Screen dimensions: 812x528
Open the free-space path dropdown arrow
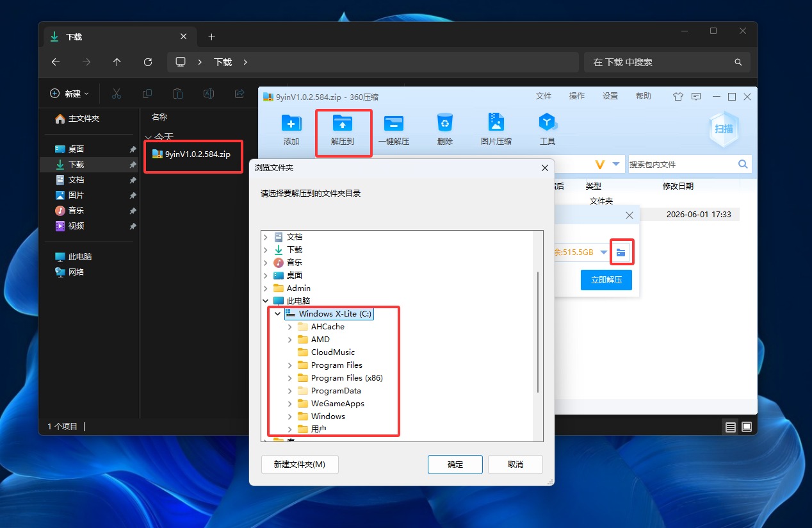(603, 252)
